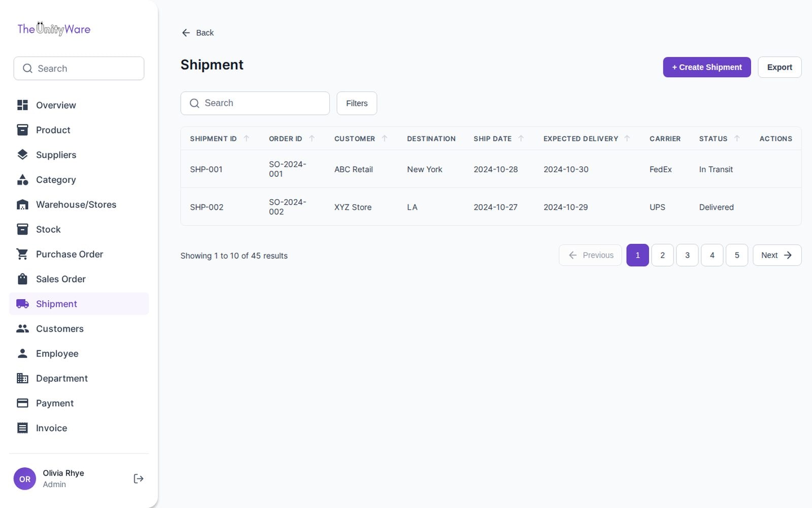Click the In Transit status
The height and width of the screenshot is (508, 812).
click(716, 169)
